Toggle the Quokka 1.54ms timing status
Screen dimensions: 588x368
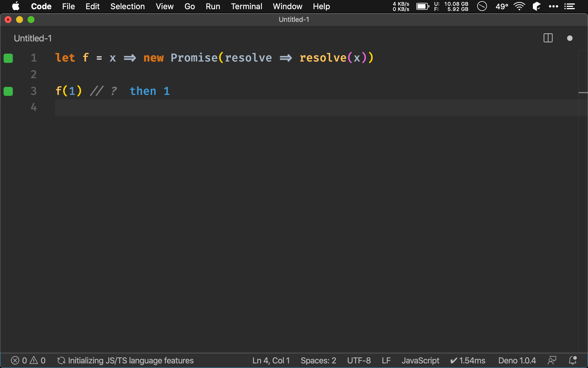tap(468, 361)
